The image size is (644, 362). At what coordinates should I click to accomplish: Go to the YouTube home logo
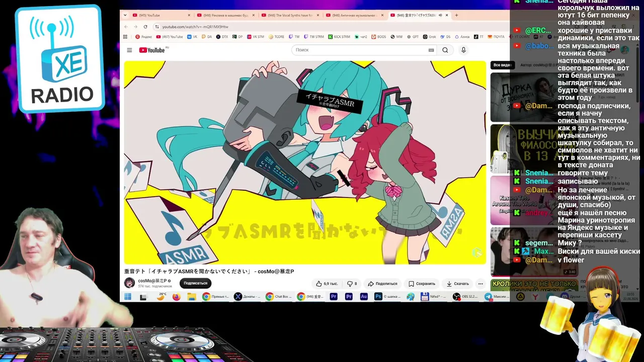(x=152, y=50)
